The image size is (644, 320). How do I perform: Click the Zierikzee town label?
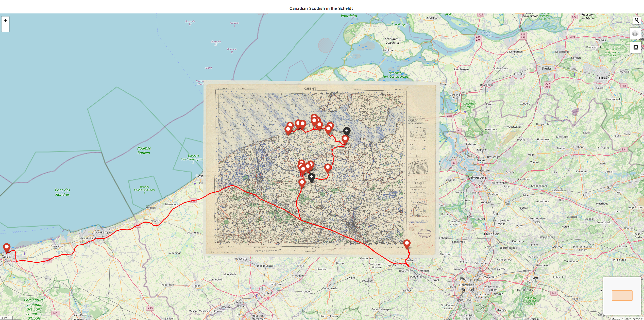[x=388, y=50]
